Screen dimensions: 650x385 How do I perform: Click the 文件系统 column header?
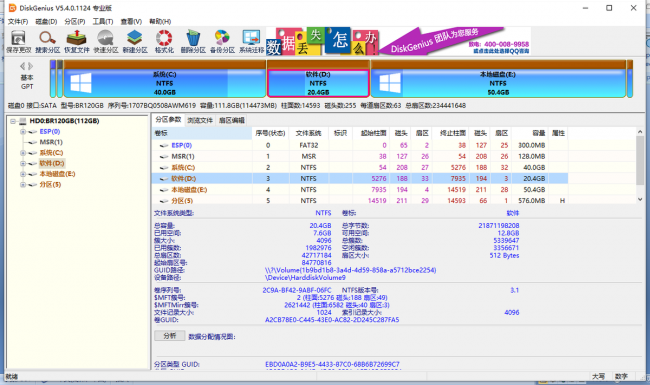click(x=308, y=133)
